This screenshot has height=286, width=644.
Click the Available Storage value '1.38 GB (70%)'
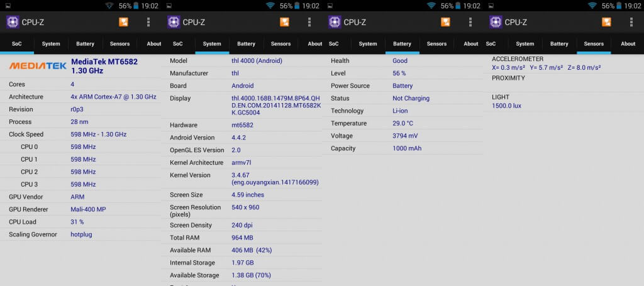point(252,275)
